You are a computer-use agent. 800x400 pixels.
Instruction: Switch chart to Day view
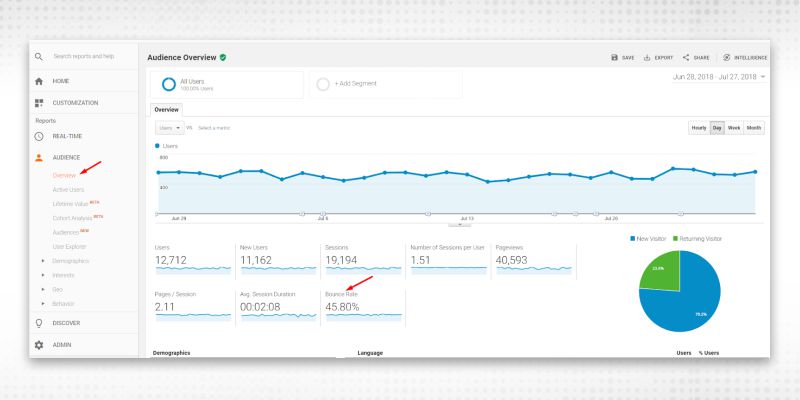click(717, 128)
